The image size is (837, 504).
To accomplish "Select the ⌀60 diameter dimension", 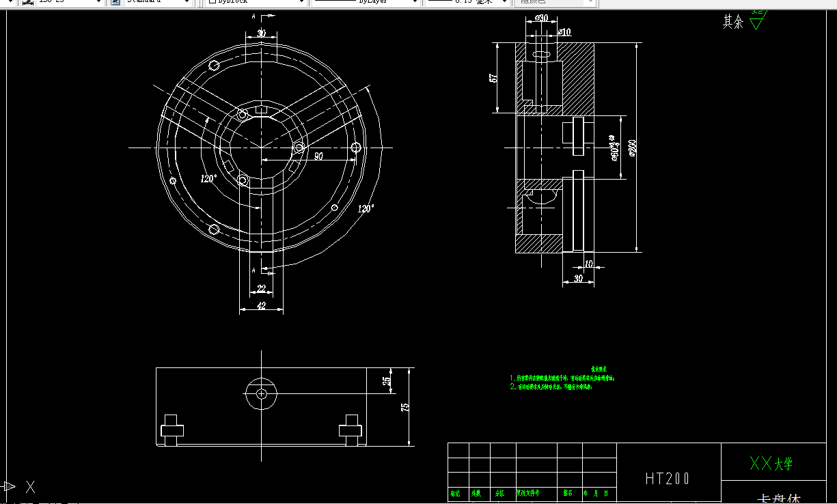I will coord(614,147).
